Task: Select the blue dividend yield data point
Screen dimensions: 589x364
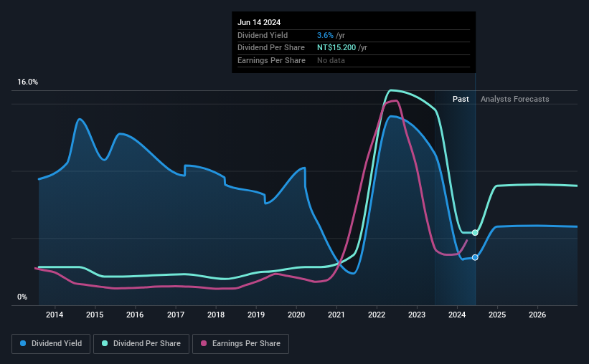Action: coord(475,257)
